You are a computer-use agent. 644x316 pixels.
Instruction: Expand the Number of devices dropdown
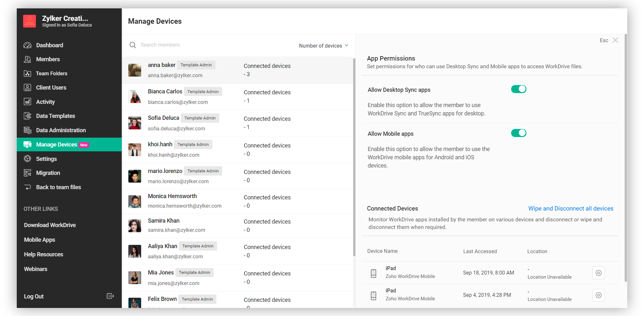(x=323, y=46)
